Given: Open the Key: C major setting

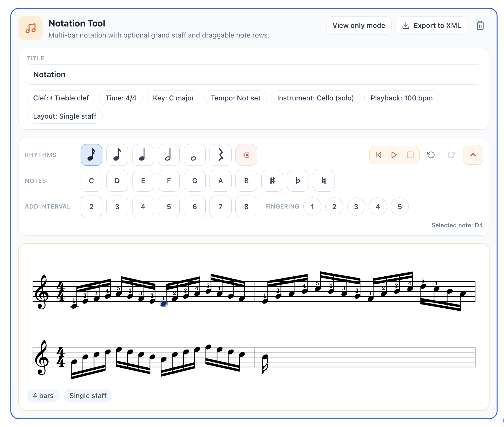Looking at the screenshot, I should [173, 98].
